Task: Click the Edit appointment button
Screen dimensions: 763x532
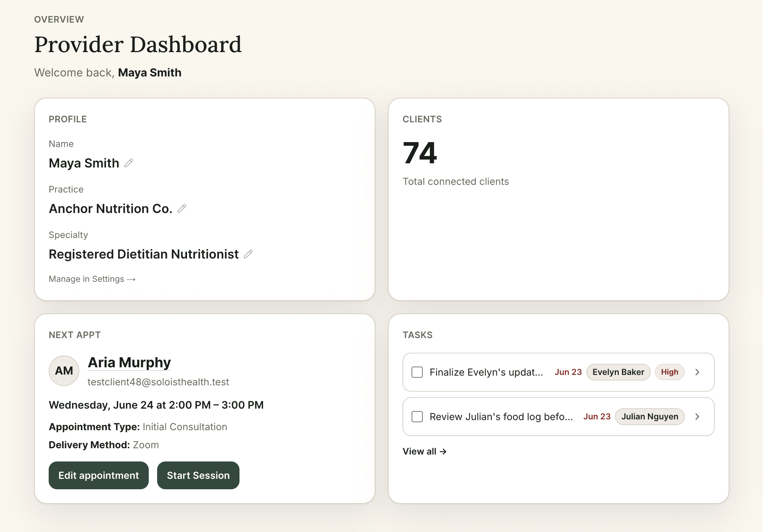Action: [99, 475]
